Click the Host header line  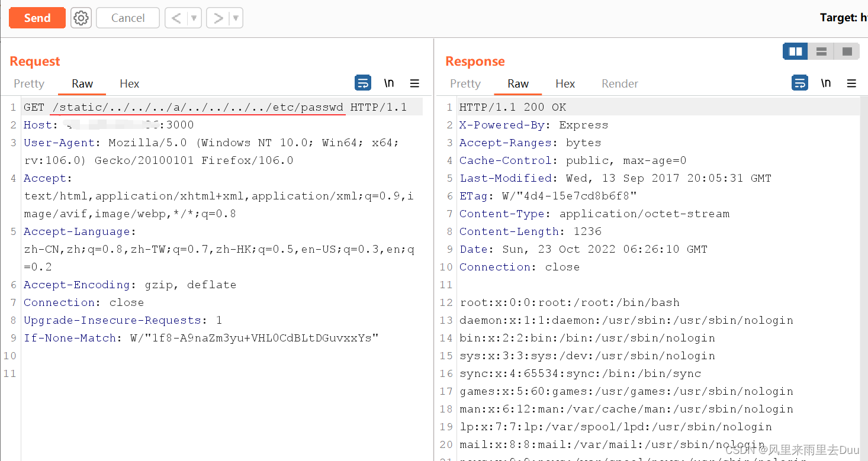point(108,125)
